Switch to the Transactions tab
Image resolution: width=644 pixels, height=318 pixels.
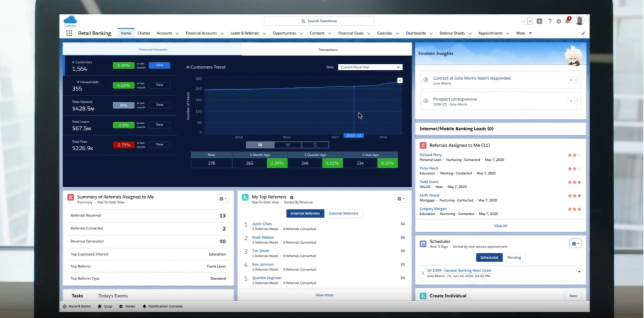point(327,50)
